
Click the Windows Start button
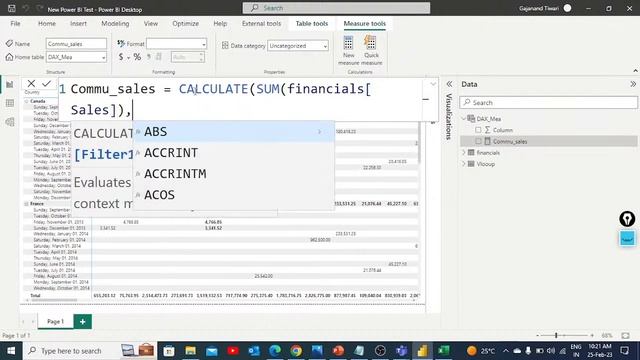pos(11,351)
